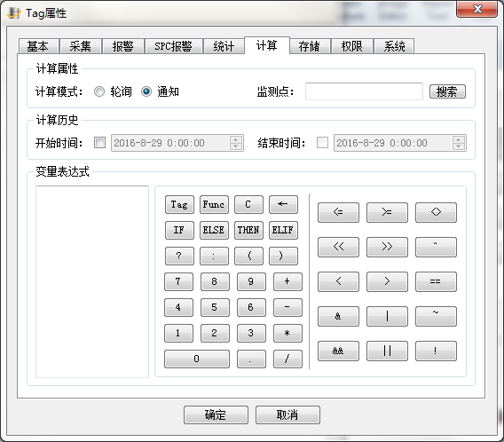Insert the greater-than-or-equal operator
This screenshot has width=504, height=442.
387,212
